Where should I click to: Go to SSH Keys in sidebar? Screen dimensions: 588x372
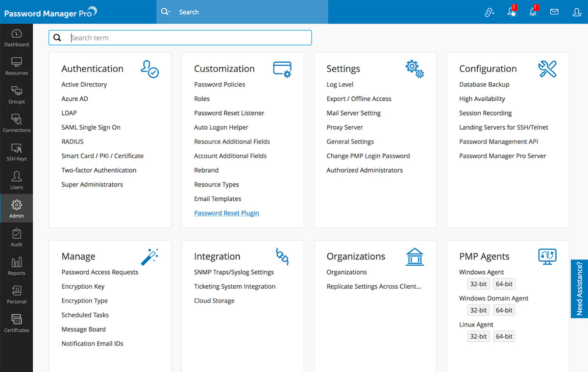point(17,152)
